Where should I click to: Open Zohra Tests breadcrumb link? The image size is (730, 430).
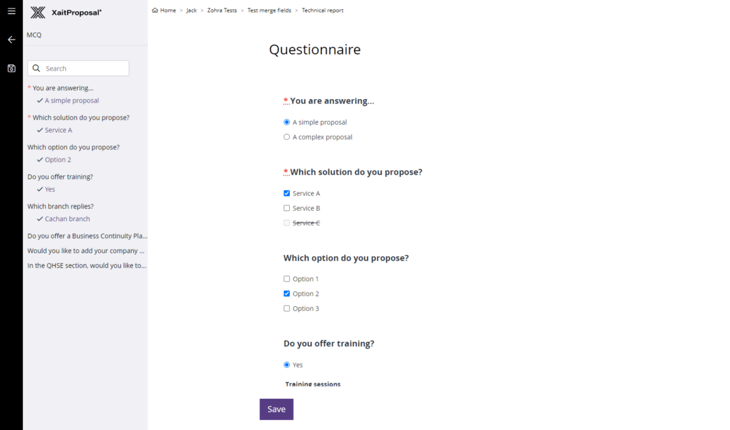click(x=222, y=10)
